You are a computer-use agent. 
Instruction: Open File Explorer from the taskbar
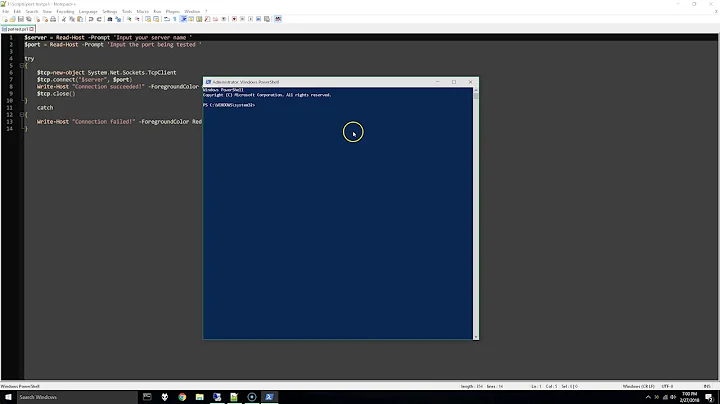(200, 397)
